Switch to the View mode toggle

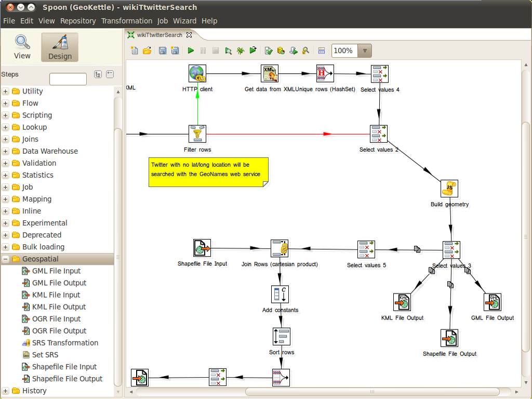22,48
